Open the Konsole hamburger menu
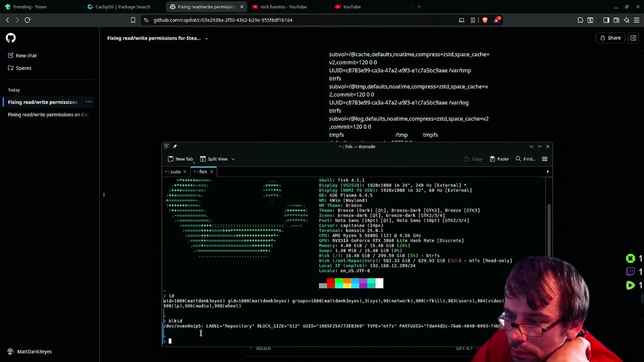644x362 pixels. point(544,159)
